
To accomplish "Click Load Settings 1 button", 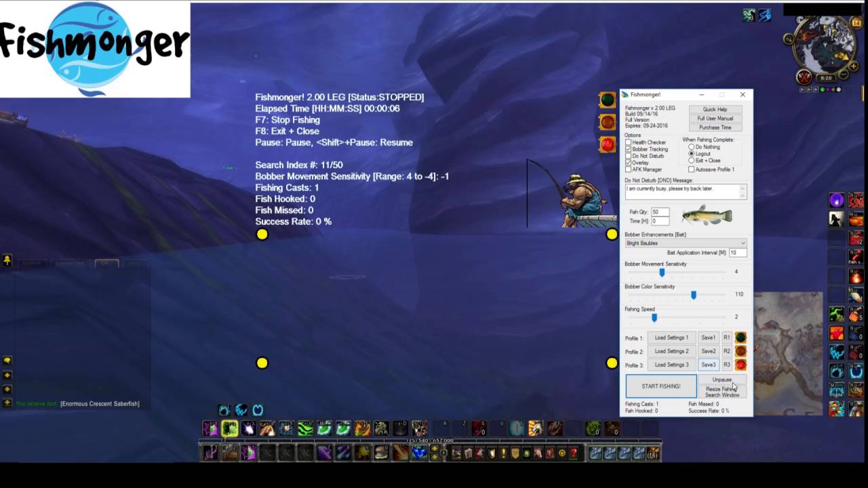I will [x=671, y=338].
